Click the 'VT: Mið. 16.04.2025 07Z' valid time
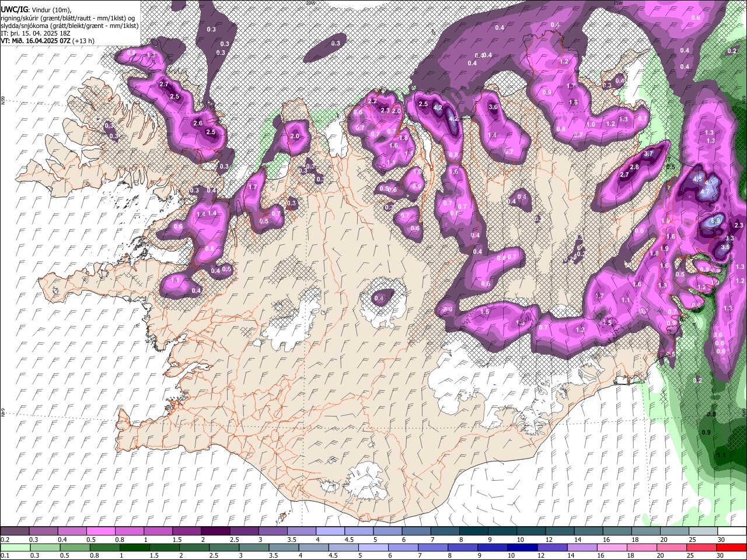 36,41
